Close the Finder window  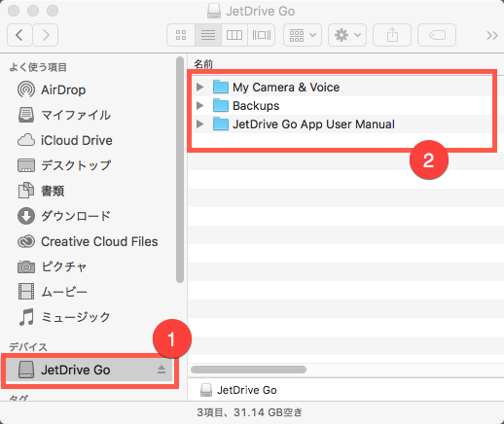14,11
